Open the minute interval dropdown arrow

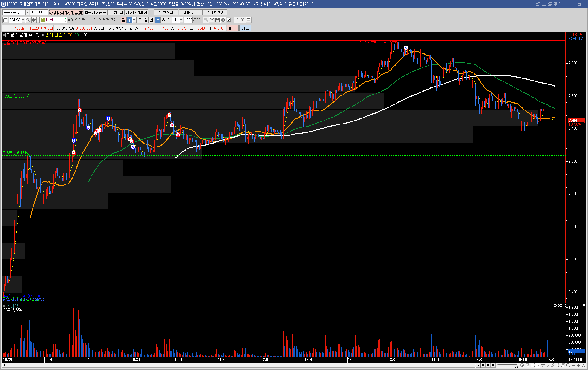(x=181, y=20)
